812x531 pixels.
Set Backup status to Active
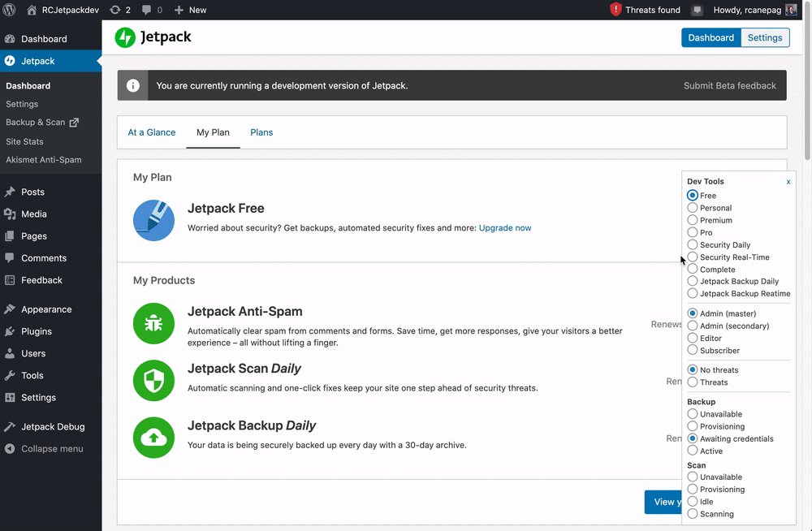pyautogui.click(x=693, y=451)
